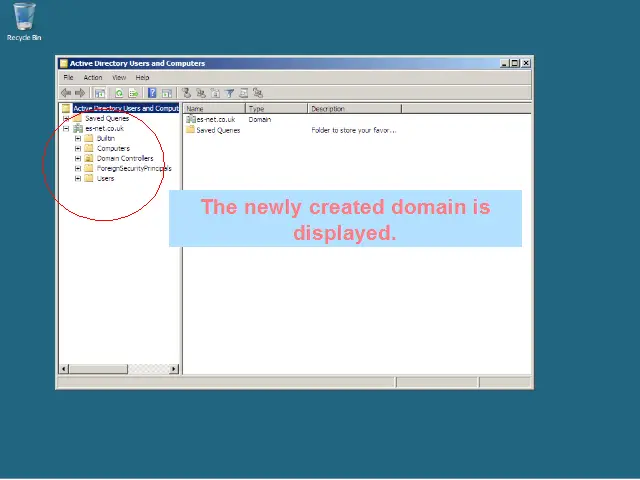Select the Builtin folder in the tree

coord(106,139)
